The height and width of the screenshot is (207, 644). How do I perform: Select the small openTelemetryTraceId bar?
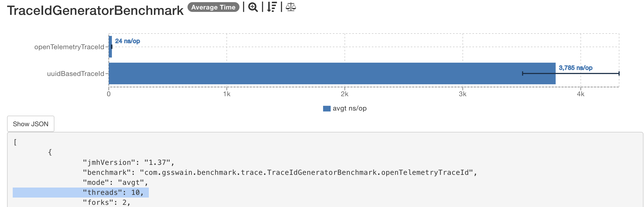point(110,47)
